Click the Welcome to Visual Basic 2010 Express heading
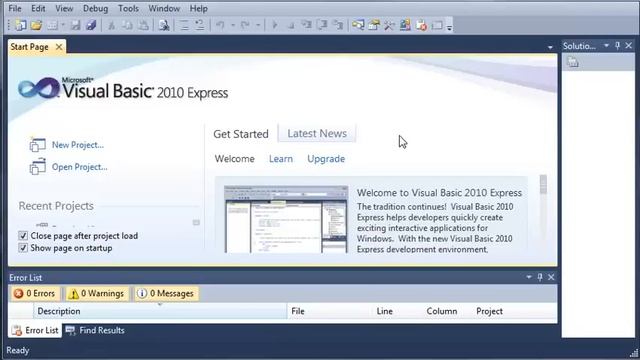Viewport: 640px width, 360px height. [439, 193]
